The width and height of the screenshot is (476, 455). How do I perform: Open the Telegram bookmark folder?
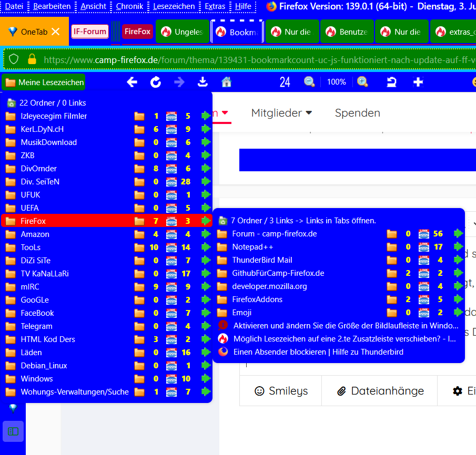[x=106, y=326]
